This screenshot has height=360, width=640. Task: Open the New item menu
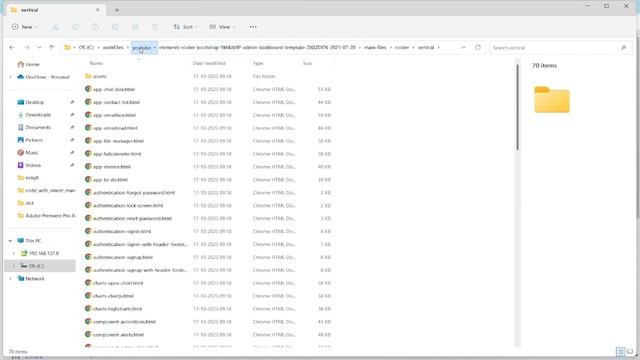pyautogui.click(x=24, y=27)
